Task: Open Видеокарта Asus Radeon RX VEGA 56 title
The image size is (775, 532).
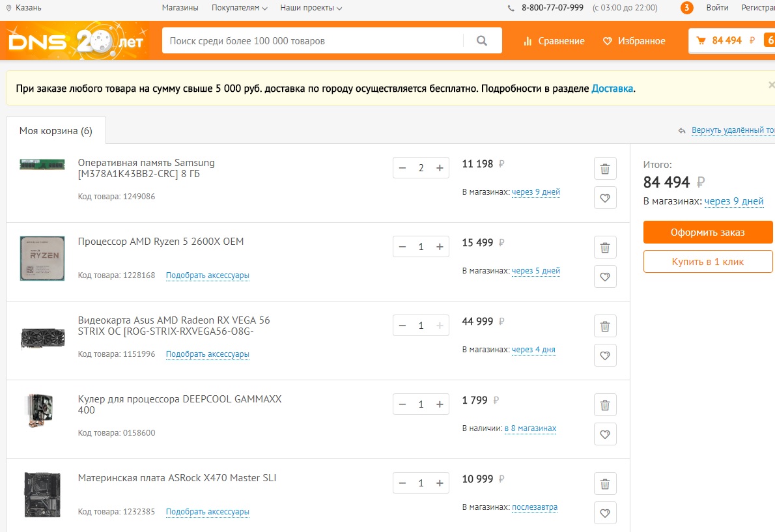Action: coord(174,326)
